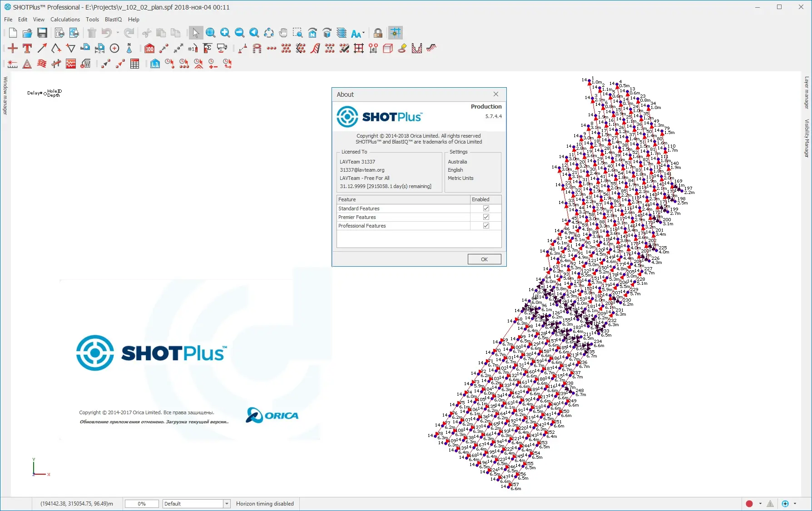Click the red record dot in status bar
This screenshot has height=511, width=812.
click(x=749, y=503)
